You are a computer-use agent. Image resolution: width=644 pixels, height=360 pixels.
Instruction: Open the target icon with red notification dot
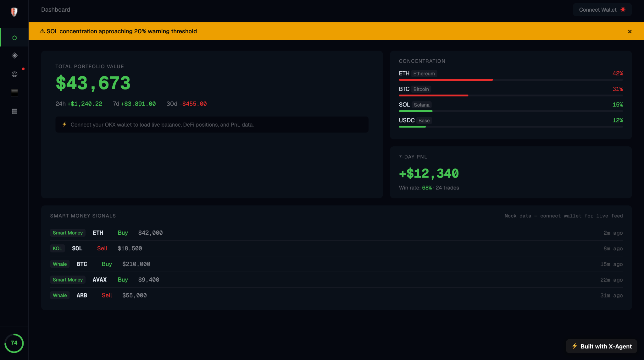click(x=14, y=74)
